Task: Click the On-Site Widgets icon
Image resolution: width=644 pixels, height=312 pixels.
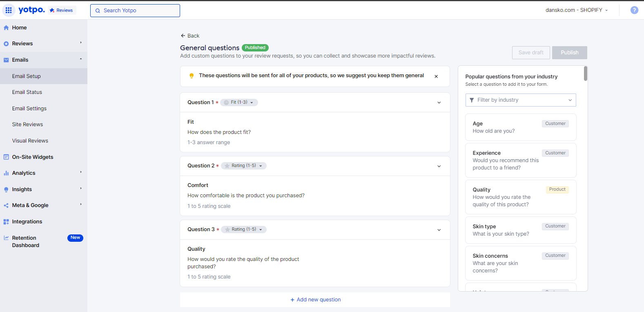Action: click(x=6, y=157)
